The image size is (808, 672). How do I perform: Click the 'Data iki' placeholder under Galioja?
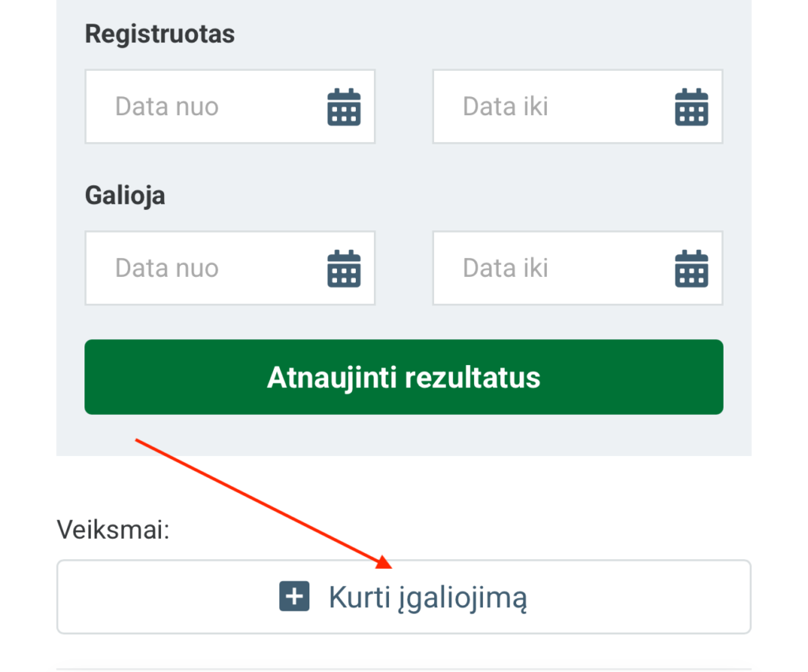pyautogui.click(x=505, y=268)
